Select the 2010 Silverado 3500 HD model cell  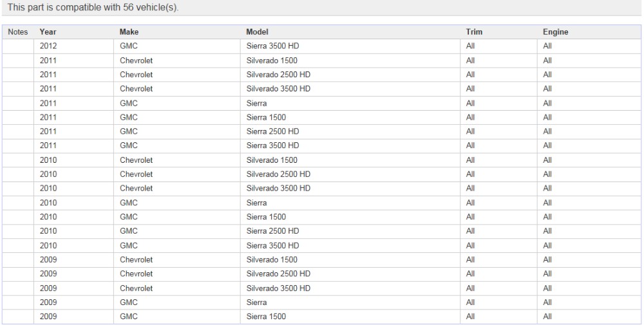click(278, 188)
